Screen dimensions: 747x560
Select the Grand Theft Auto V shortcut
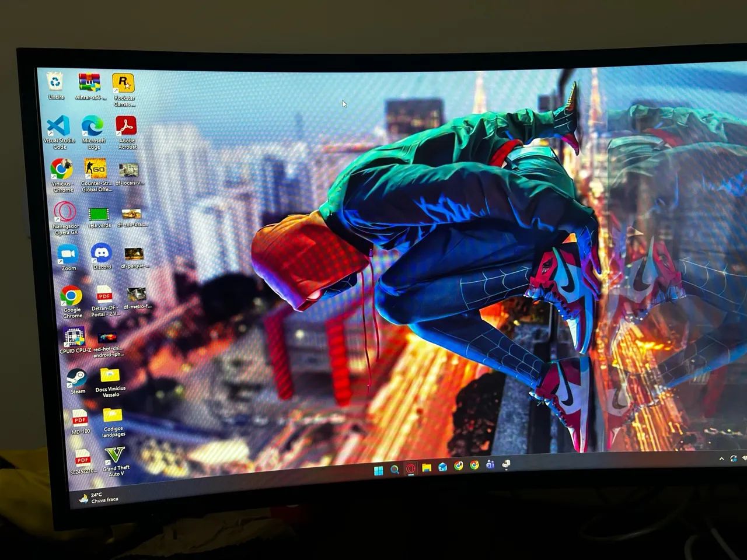point(116,462)
